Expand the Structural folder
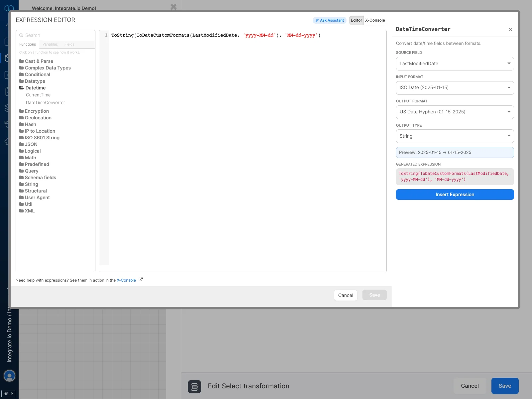 tap(33, 191)
